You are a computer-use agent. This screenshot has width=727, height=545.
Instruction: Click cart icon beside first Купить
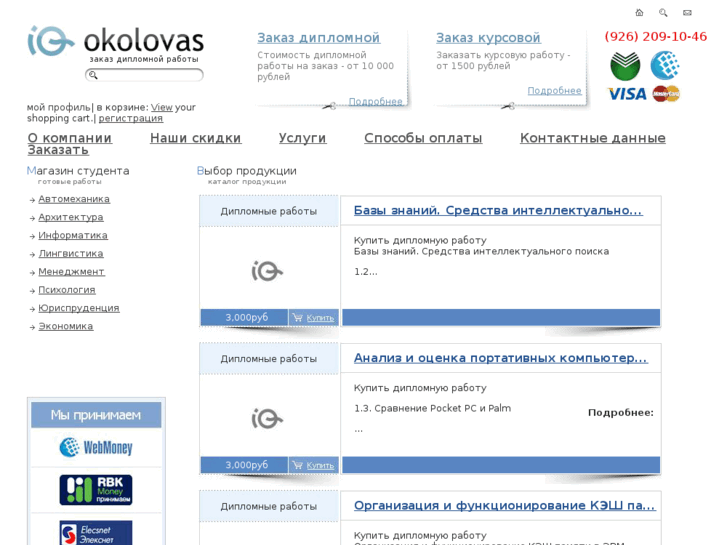click(x=298, y=318)
